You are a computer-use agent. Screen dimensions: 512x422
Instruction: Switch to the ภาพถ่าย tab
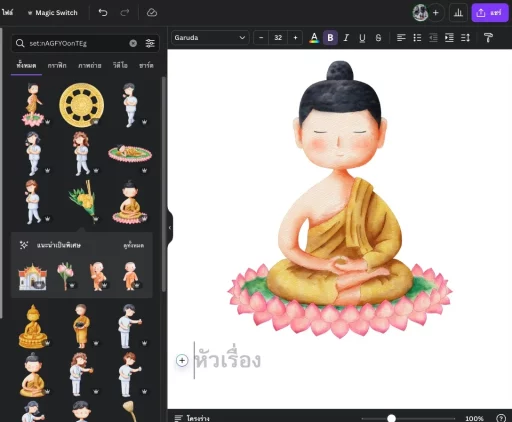click(x=90, y=66)
